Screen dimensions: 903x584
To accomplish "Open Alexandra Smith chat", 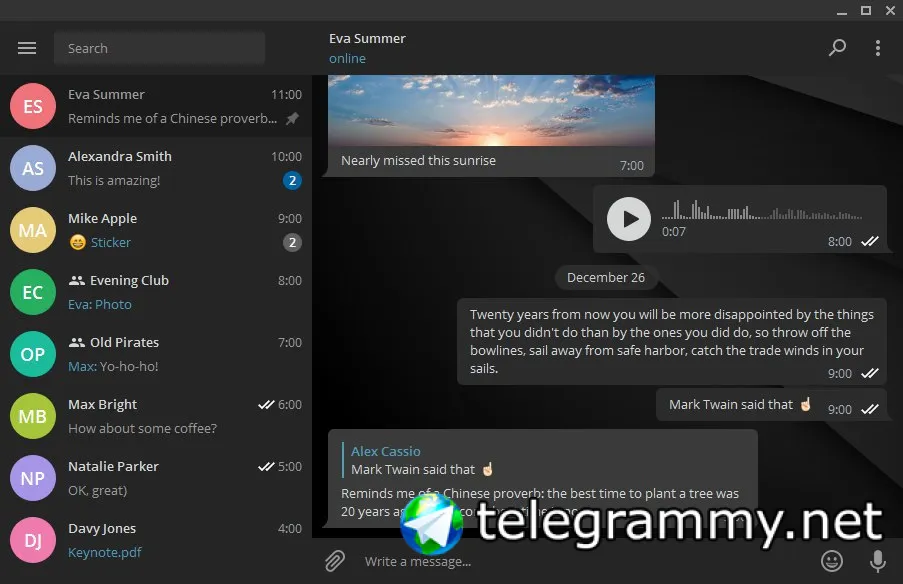I will coord(156,168).
